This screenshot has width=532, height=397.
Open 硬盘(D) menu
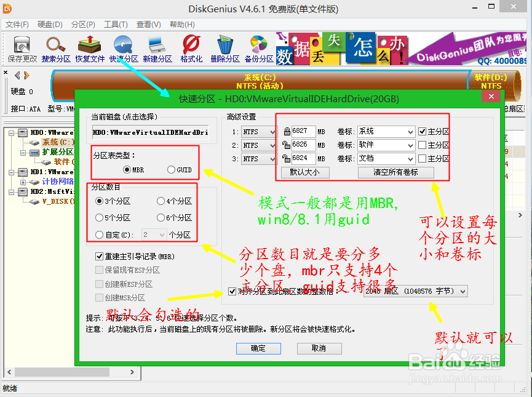point(50,25)
